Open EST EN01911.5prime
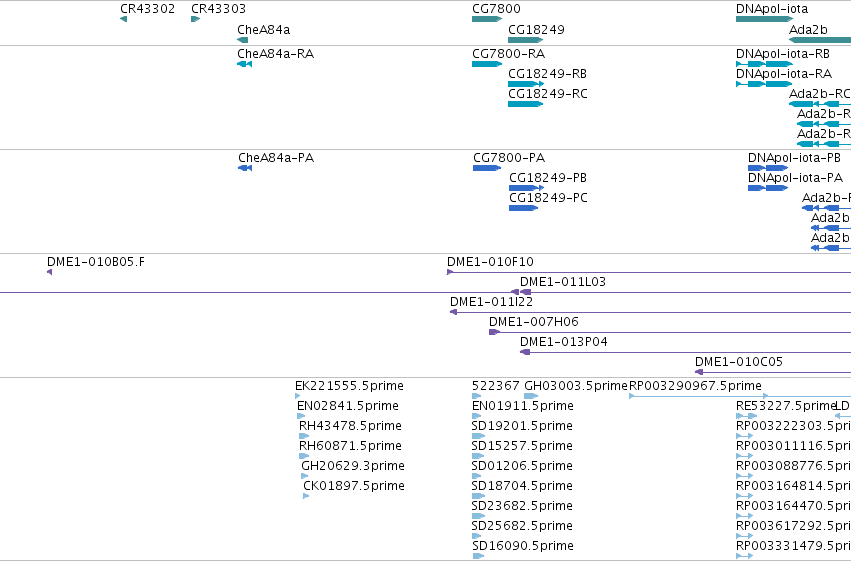This screenshot has width=851, height=561. tap(523, 406)
